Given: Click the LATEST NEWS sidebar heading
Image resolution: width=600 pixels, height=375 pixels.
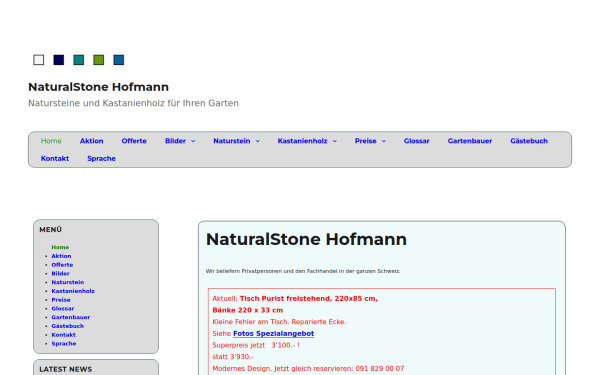Looking at the screenshot, I should pyautogui.click(x=65, y=369).
